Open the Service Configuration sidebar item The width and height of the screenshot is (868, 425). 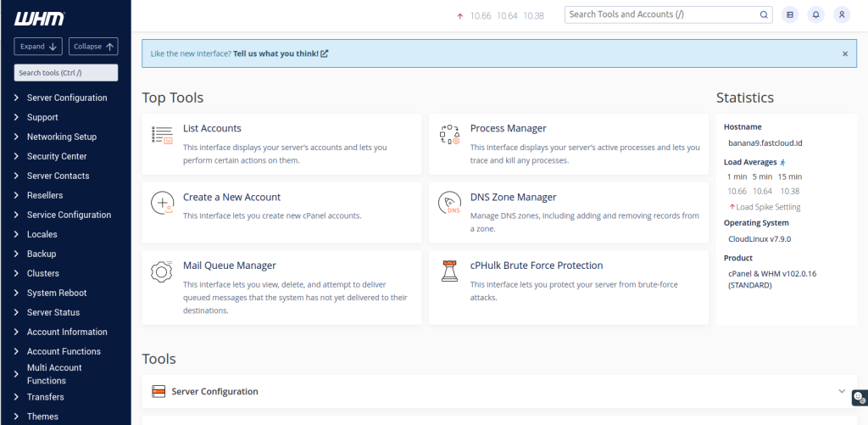69,215
